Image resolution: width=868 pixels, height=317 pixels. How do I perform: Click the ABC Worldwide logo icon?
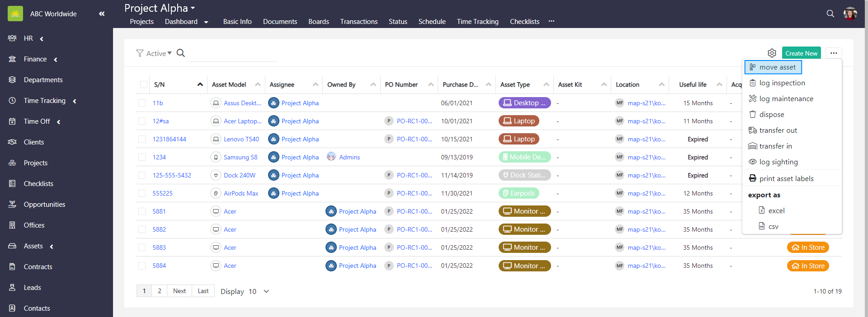click(x=15, y=14)
